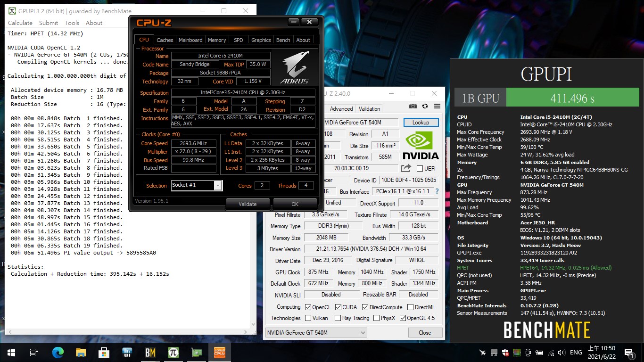Viewport: 644px width, 362px height.
Task: Click the NVIDIA logo in GPU-Z
Action: (x=421, y=145)
